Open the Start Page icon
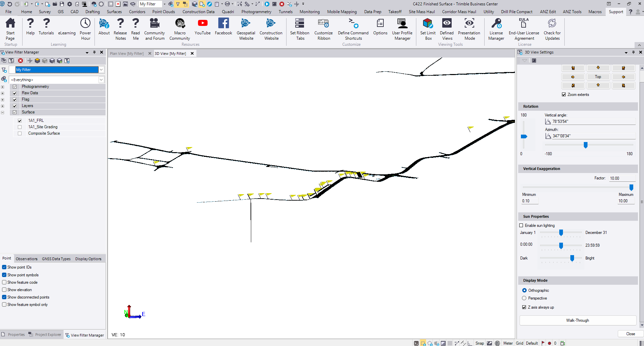The image size is (644, 346). pos(10,29)
